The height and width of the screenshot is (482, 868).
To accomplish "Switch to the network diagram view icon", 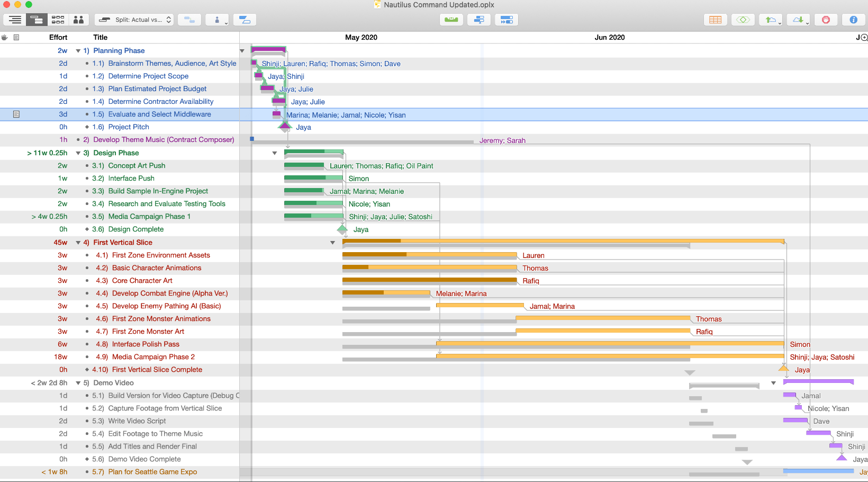I will (x=58, y=20).
